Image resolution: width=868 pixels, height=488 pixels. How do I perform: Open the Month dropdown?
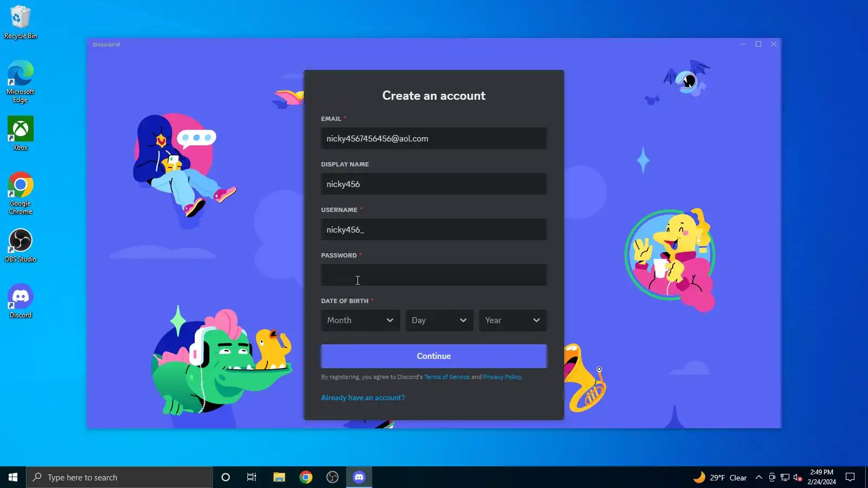point(360,320)
